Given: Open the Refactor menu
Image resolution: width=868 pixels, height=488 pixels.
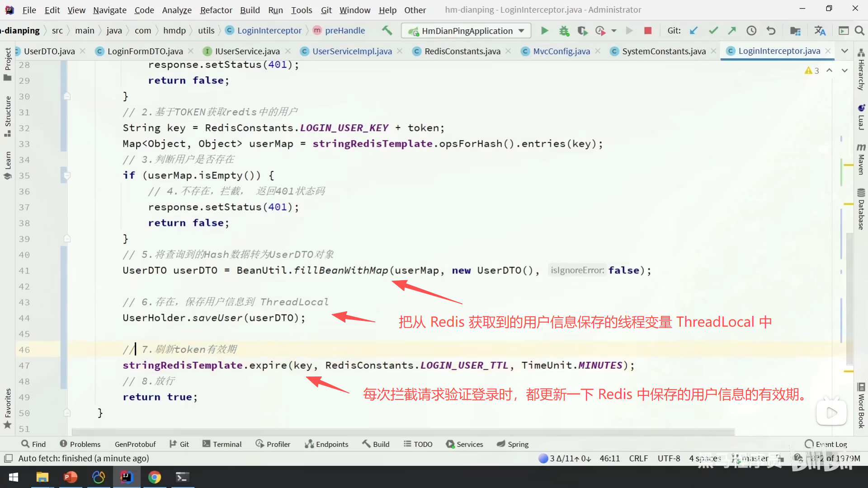Looking at the screenshot, I should (216, 10).
